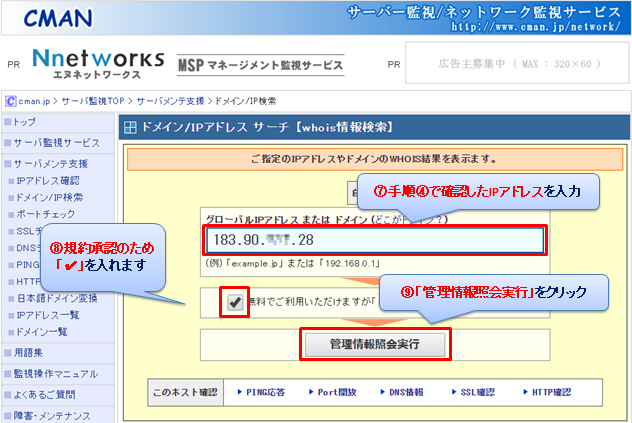
Task: Click the grid icon beside ドメイン/IPアドレス サーチ heading
Action: [x=130, y=128]
